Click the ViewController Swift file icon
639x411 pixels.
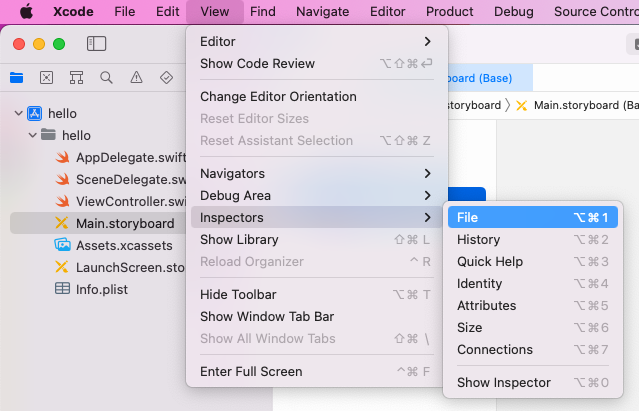click(62, 201)
